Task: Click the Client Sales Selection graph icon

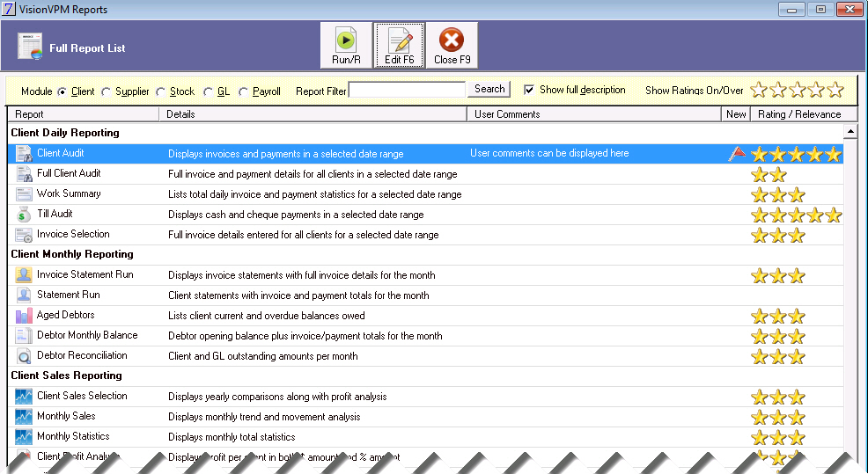Action: [24, 397]
